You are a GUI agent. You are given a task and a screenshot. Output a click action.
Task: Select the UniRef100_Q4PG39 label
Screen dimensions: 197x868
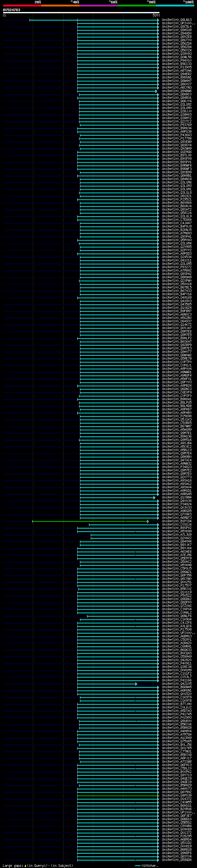tap(177, 796)
